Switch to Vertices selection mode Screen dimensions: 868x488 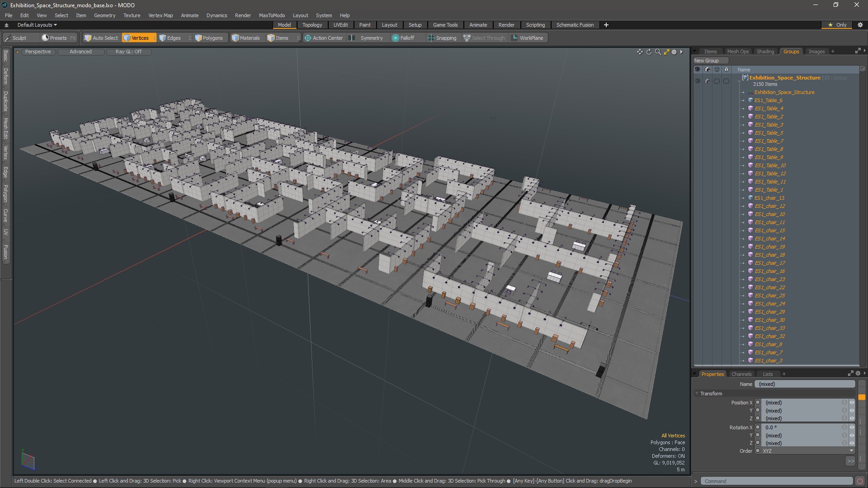coord(139,38)
